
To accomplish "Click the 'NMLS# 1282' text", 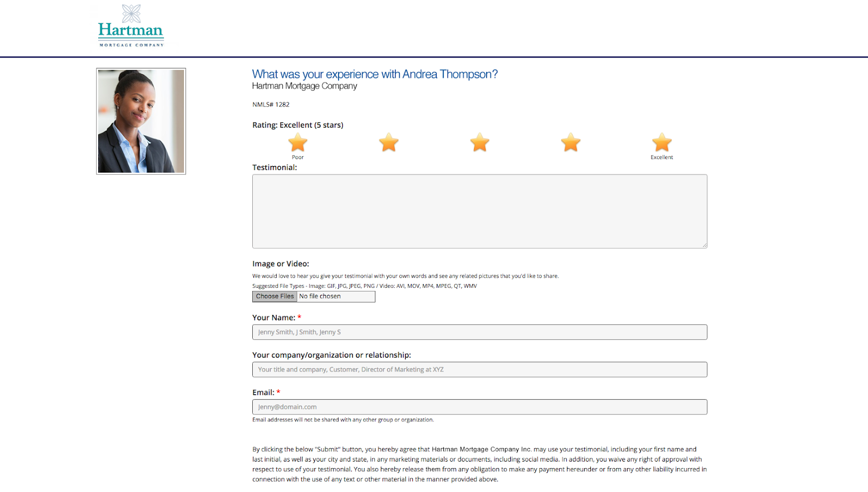I will click(x=271, y=105).
